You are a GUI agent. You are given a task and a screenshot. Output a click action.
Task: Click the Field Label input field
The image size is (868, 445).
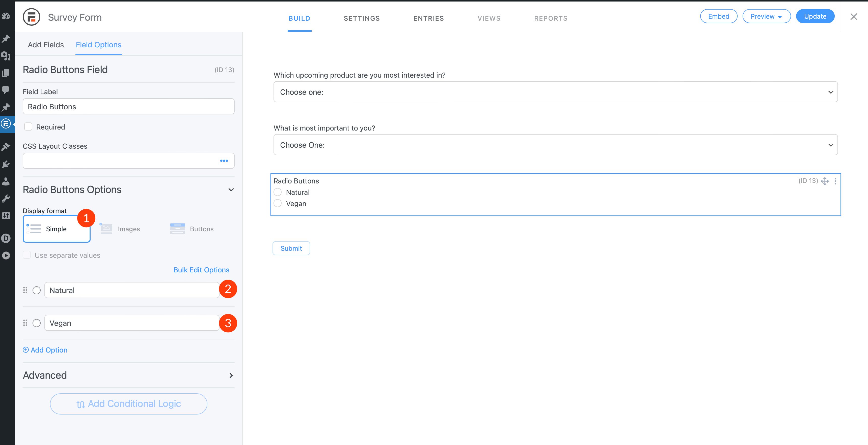coord(128,106)
